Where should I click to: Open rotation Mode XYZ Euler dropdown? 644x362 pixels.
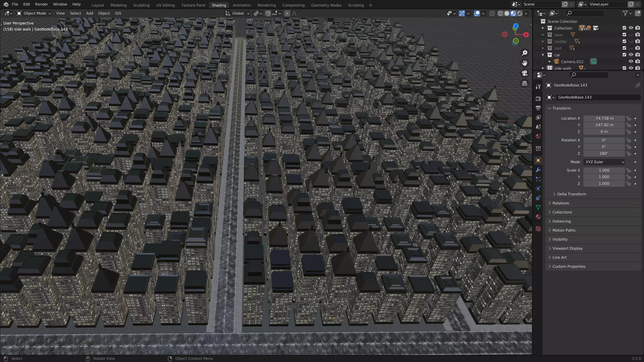[604, 162]
